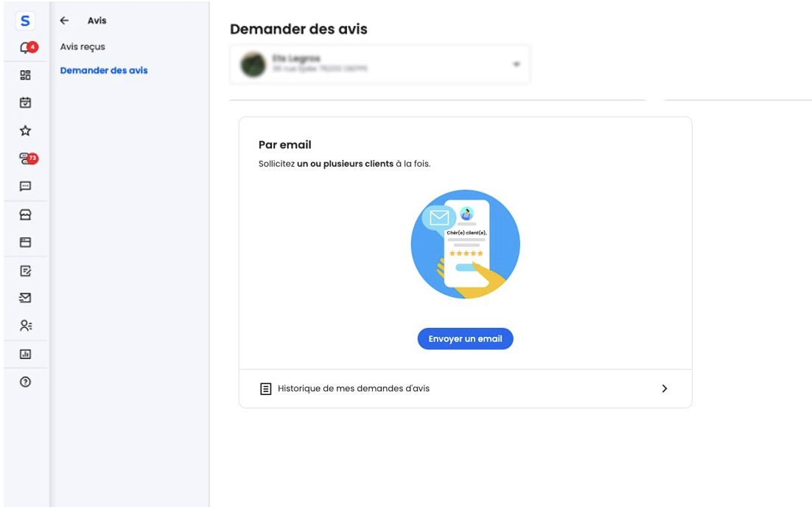Go back with the Avis arrow
This screenshot has height=513, width=812.
[64, 20]
